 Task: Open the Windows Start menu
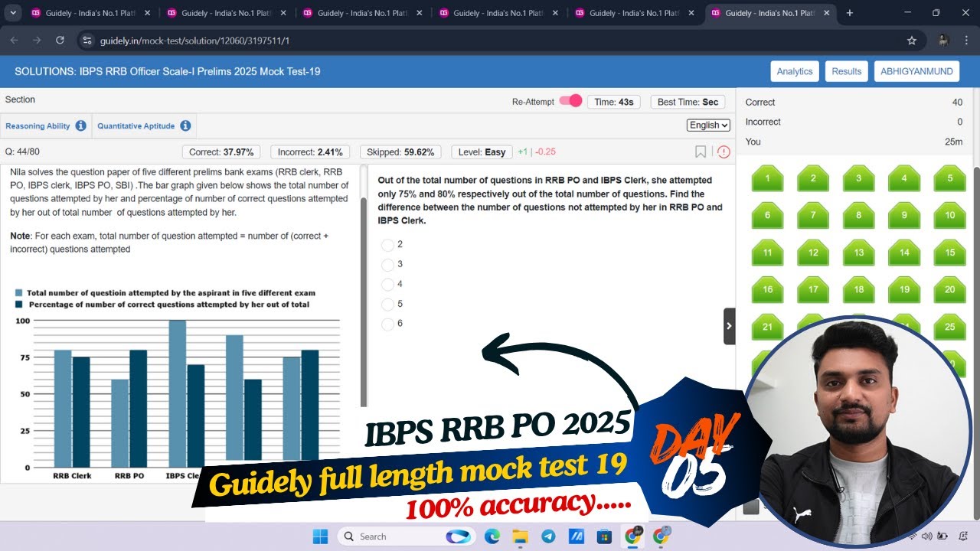(x=320, y=536)
